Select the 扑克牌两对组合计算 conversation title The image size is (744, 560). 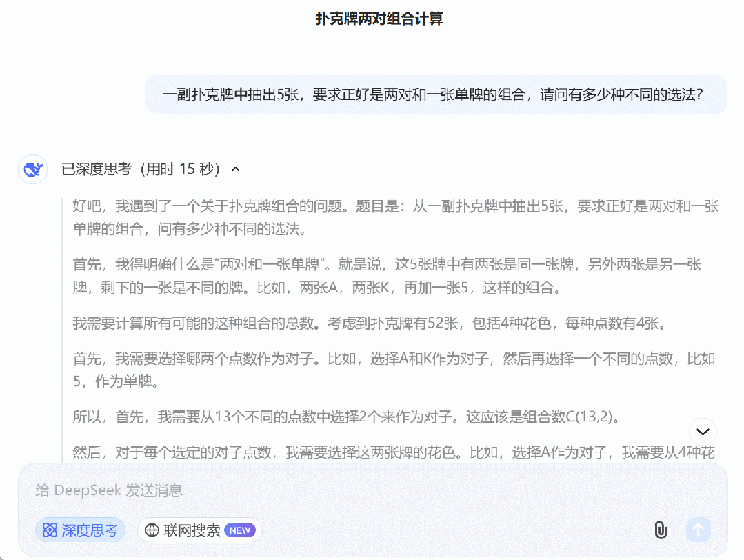[372, 19]
